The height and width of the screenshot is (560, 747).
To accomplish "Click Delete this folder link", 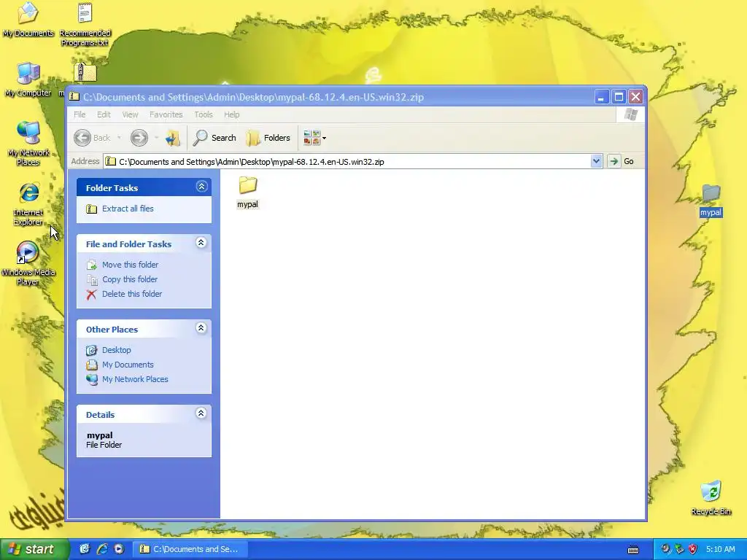I will [x=132, y=294].
